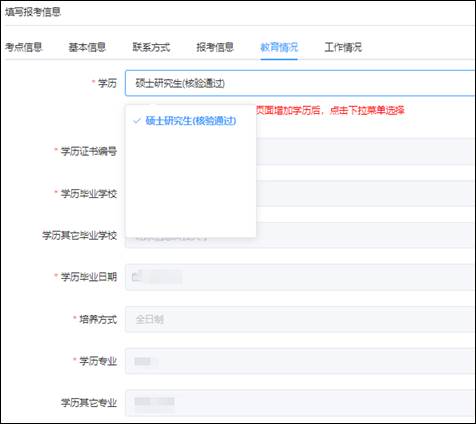The width and height of the screenshot is (476, 424).
Task: Switch to the 基本信息 tab
Action: click(87, 47)
